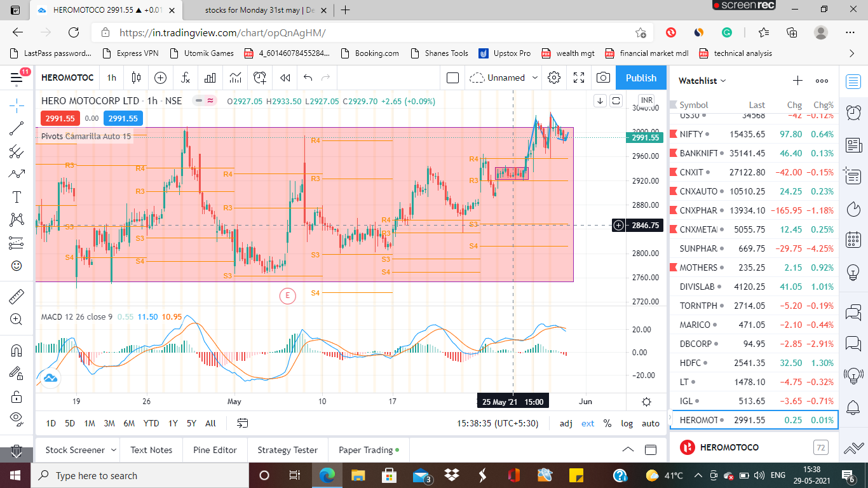Open go to date icon
The width and height of the screenshot is (868, 488).
coord(242,423)
